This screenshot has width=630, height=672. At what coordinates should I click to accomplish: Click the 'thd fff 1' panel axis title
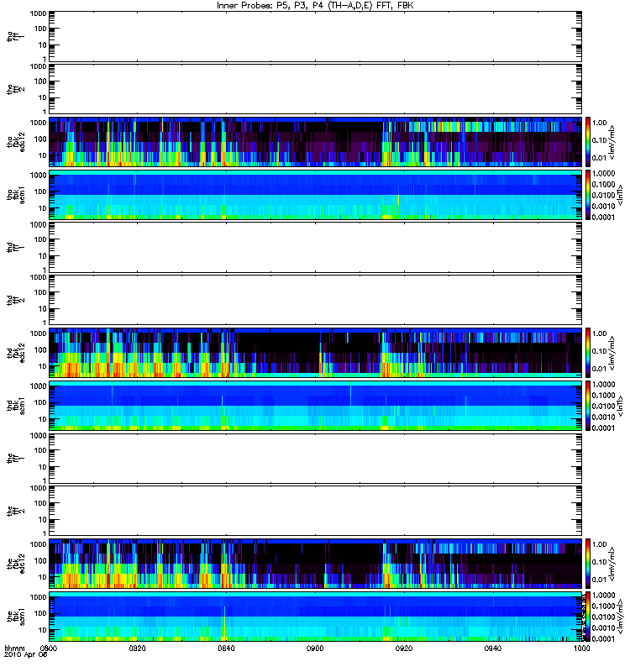click(x=15, y=247)
